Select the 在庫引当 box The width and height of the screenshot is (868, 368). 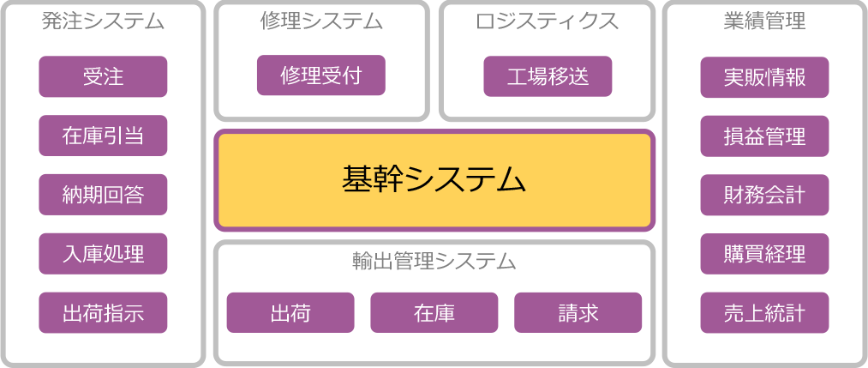pos(103,136)
